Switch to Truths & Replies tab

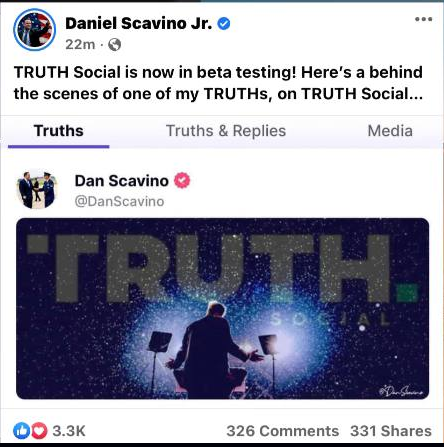click(x=226, y=131)
